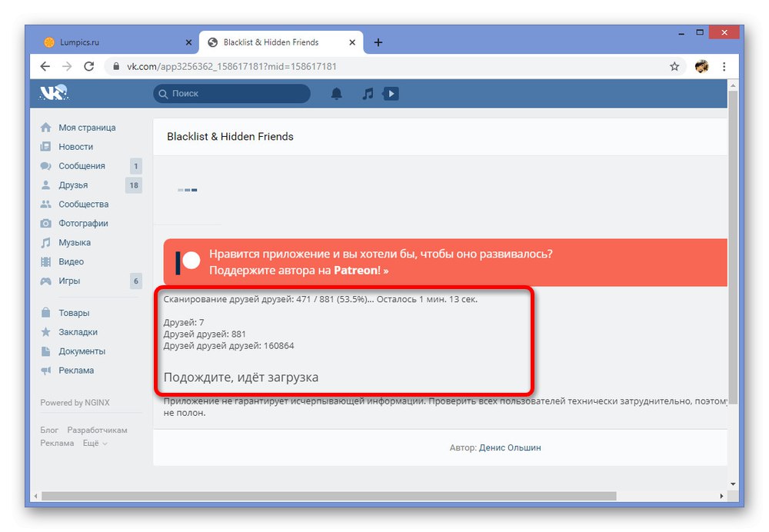The height and width of the screenshot is (532, 769).
Task: Minimize the browser window
Action: (x=681, y=33)
